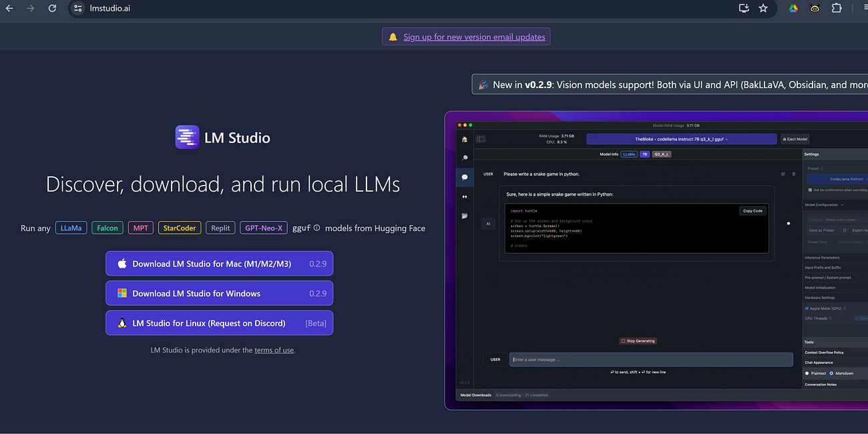
Task: Reload the page with the refresh icon
Action: tap(52, 9)
